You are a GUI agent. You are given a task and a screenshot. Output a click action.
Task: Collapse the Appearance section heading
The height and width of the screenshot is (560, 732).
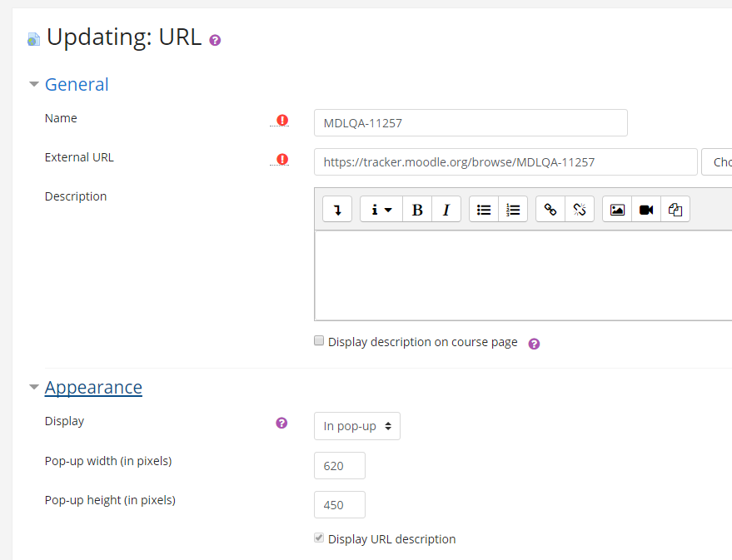point(93,388)
